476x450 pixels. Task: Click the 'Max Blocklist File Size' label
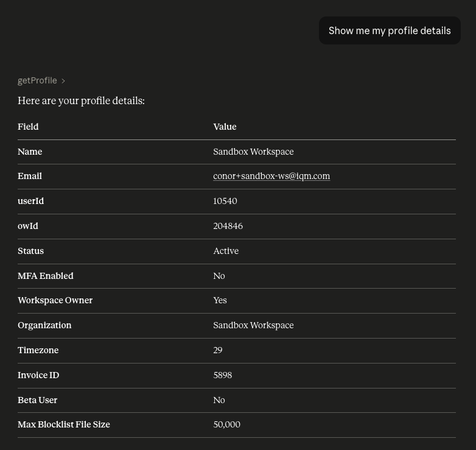coord(64,424)
